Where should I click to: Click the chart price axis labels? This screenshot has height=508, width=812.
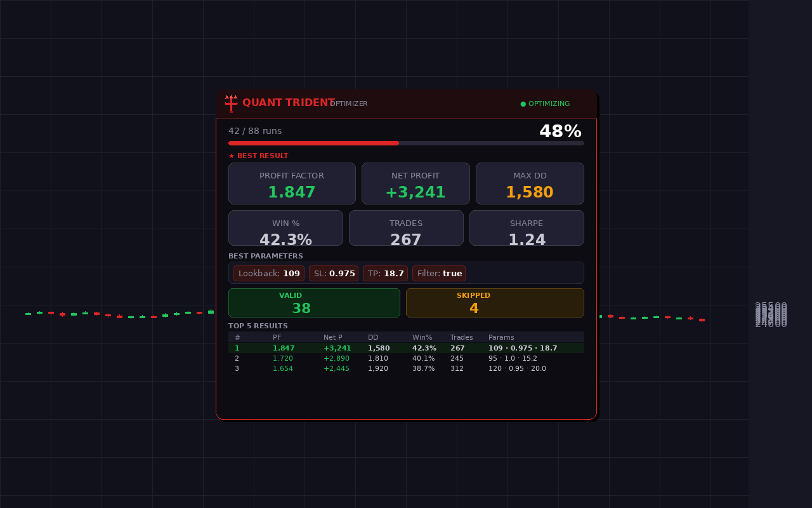click(771, 315)
